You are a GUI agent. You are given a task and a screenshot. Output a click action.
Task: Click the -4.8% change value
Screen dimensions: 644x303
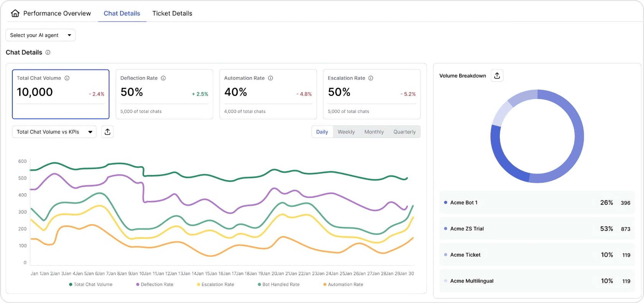(x=304, y=94)
